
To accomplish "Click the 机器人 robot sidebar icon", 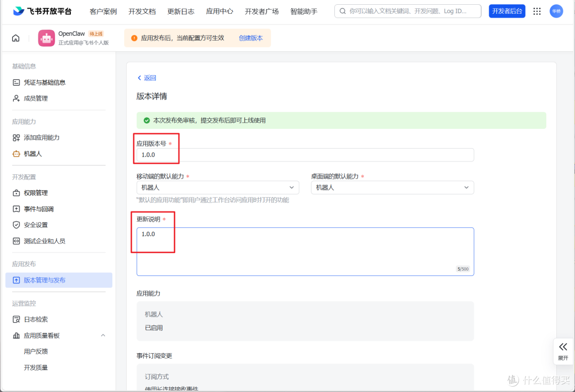I will [x=16, y=154].
